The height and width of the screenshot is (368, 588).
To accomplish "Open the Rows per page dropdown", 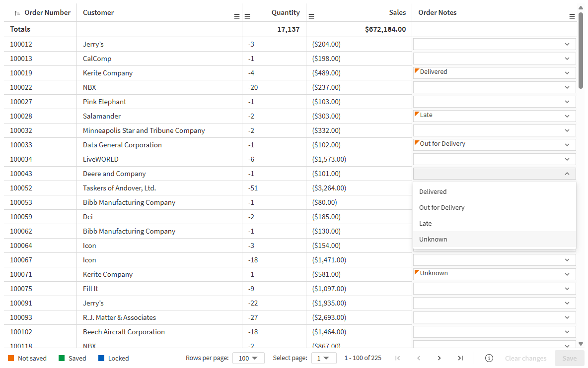I will [x=248, y=358].
